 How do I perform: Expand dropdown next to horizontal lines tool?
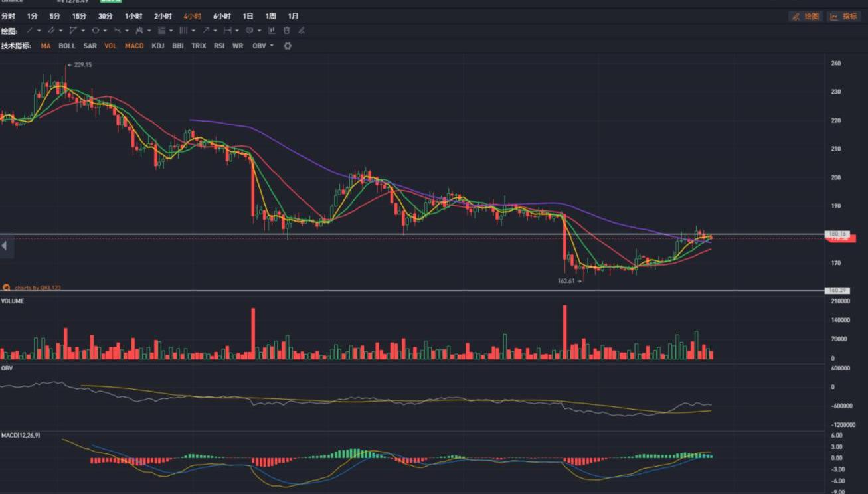[171, 31]
